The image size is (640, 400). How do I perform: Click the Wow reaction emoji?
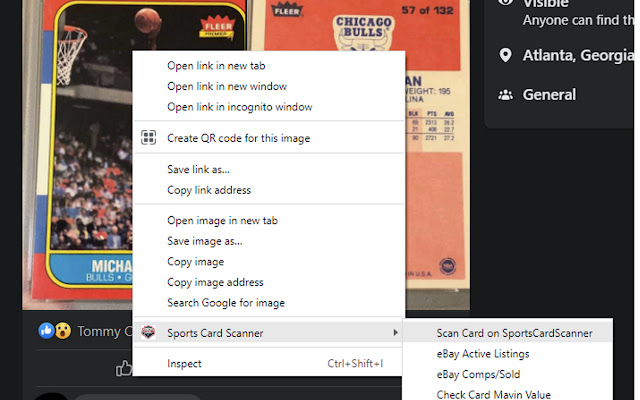(x=63, y=331)
